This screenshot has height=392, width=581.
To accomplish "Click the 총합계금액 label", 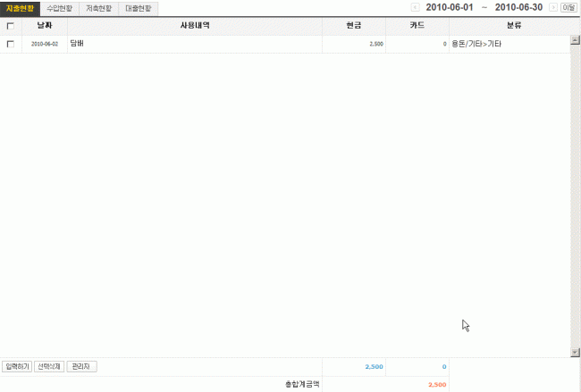I will [x=302, y=384].
